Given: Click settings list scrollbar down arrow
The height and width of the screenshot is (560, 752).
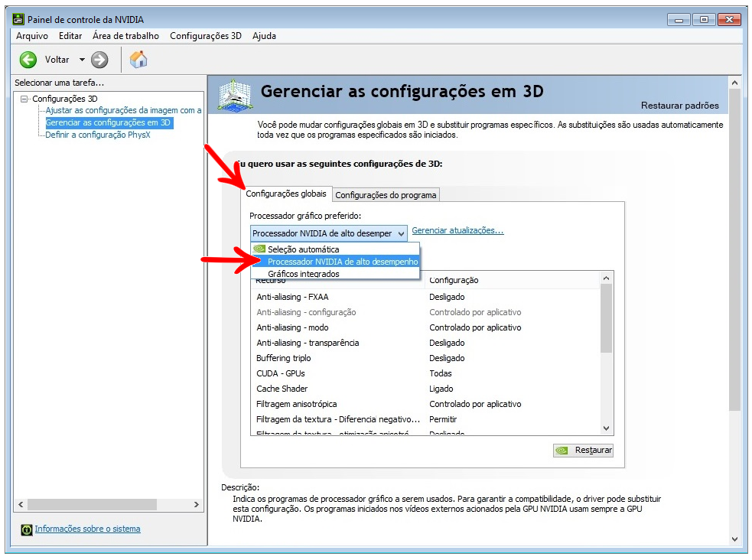Looking at the screenshot, I should [606, 428].
